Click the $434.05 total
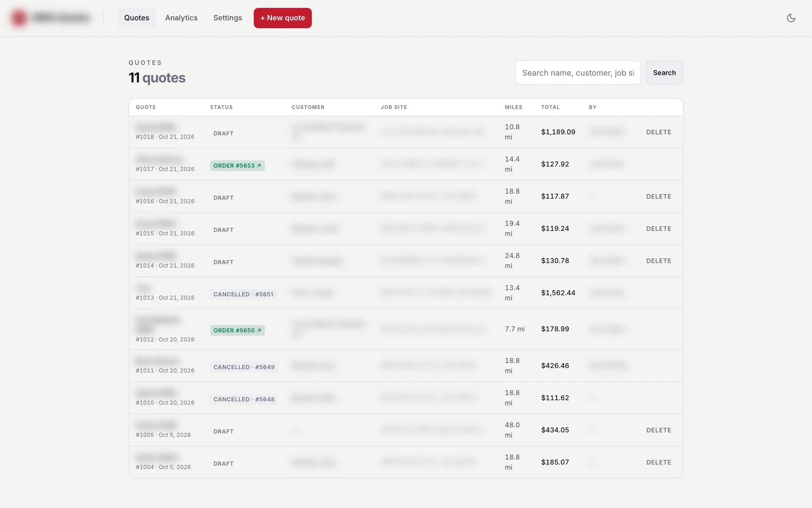The image size is (812, 508). click(x=555, y=430)
